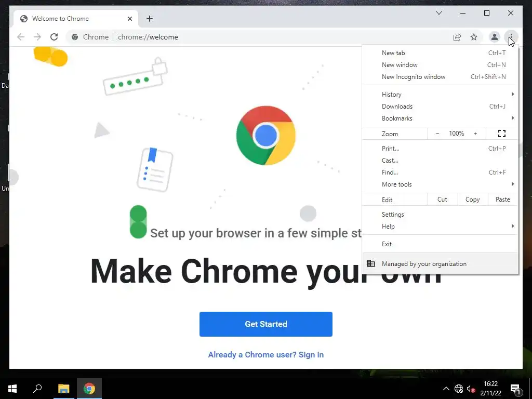Launch File Explorer from the taskbar
Image resolution: width=532 pixels, height=399 pixels.
point(63,389)
